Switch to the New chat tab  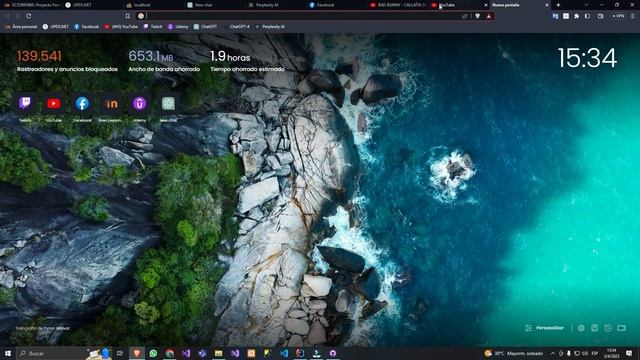click(214, 5)
